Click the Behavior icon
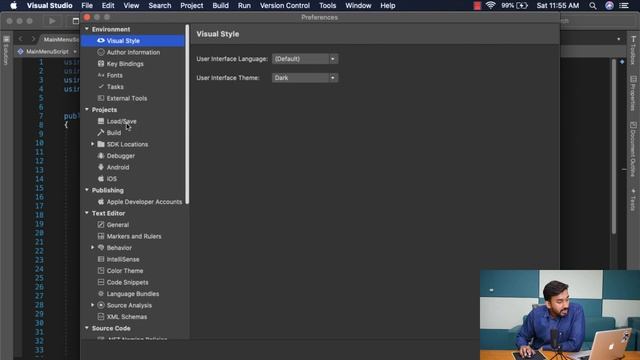The image size is (640, 360). coord(101,247)
